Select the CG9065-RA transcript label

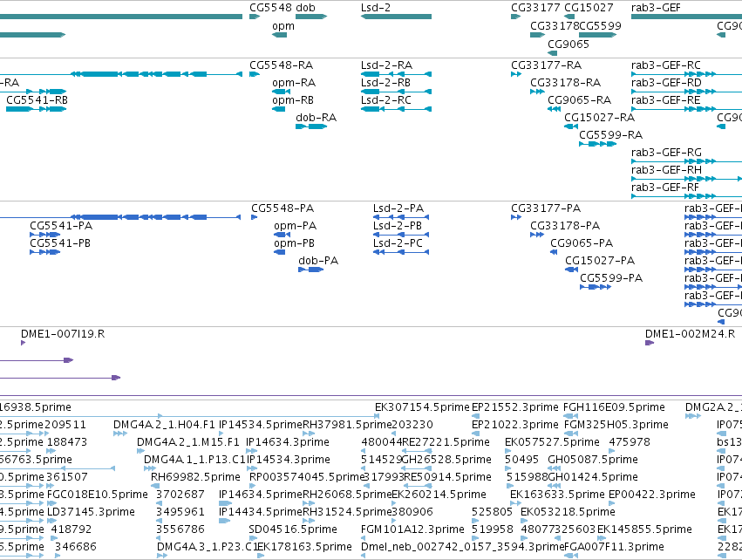click(x=579, y=100)
